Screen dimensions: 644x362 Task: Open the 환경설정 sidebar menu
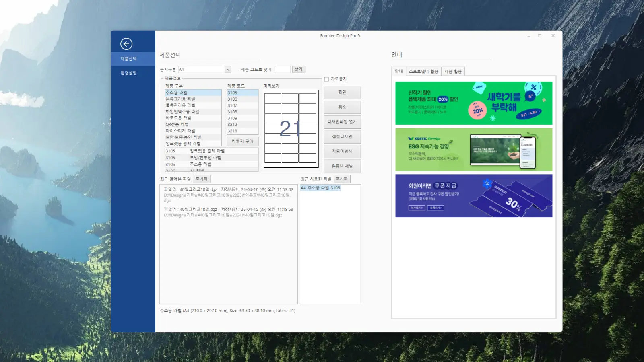click(133, 73)
